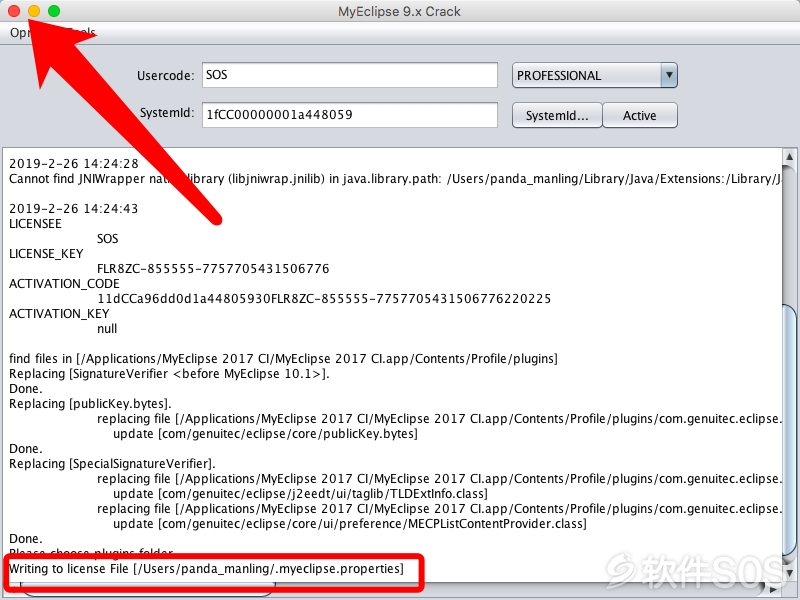800x600 pixels.
Task: Click the 'find files in [/Applications/MyEclipse 2017 CI' line
Action: coord(283,359)
